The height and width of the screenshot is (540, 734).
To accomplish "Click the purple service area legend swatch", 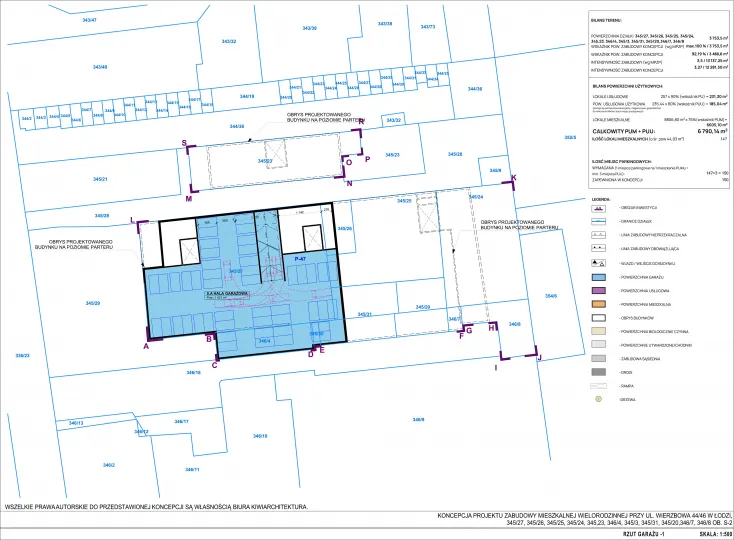I will pyautogui.click(x=600, y=289).
